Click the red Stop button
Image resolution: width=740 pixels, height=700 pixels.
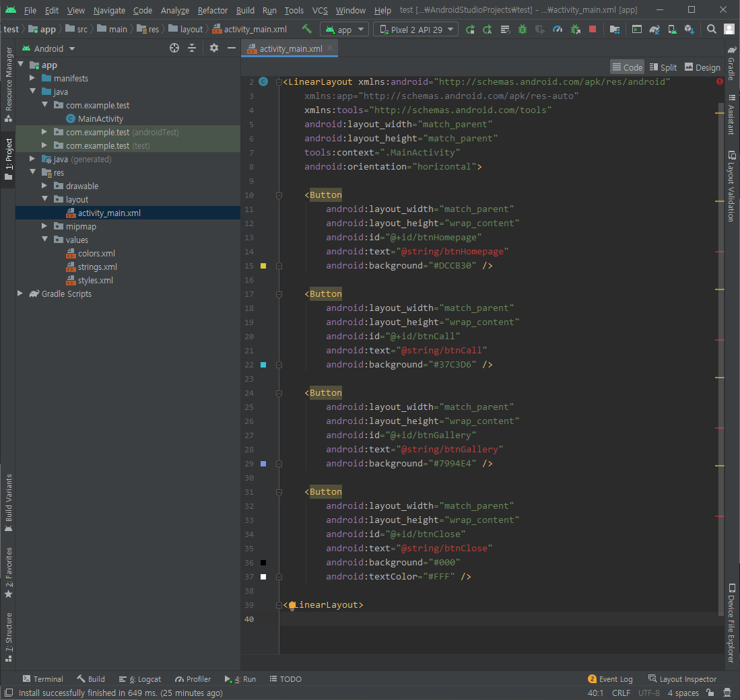[x=593, y=29]
